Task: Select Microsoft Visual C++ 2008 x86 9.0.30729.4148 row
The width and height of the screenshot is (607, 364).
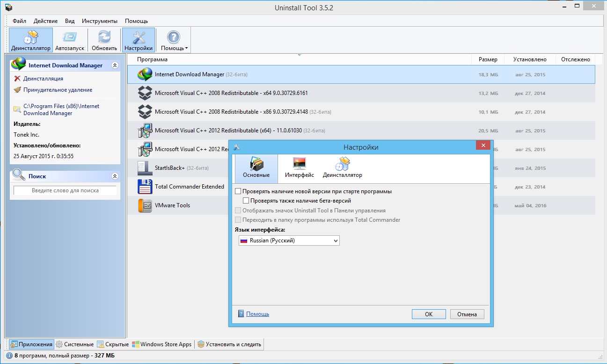Action: pyautogui.click(x=361, y=112)
